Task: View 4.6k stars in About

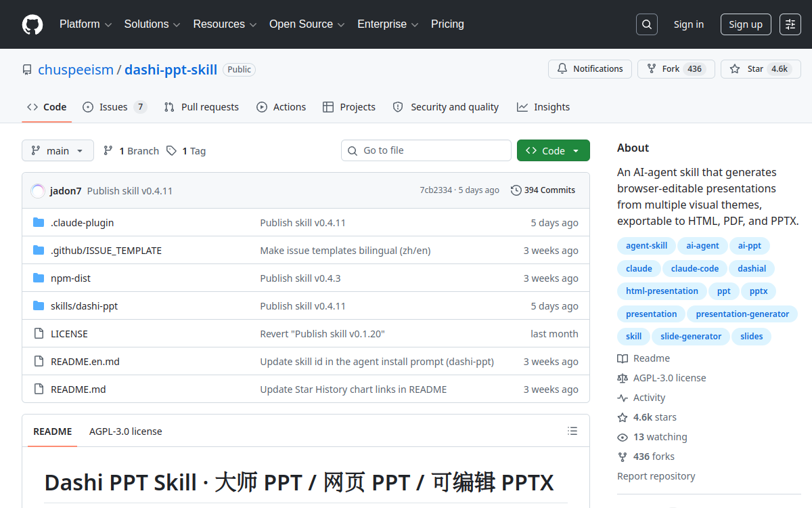Action: click(647, 417)
